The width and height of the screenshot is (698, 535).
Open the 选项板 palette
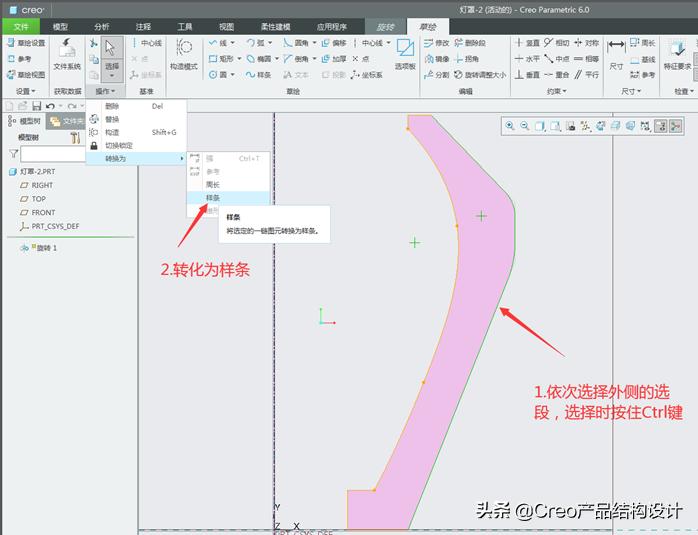click(x=405, y=54)
